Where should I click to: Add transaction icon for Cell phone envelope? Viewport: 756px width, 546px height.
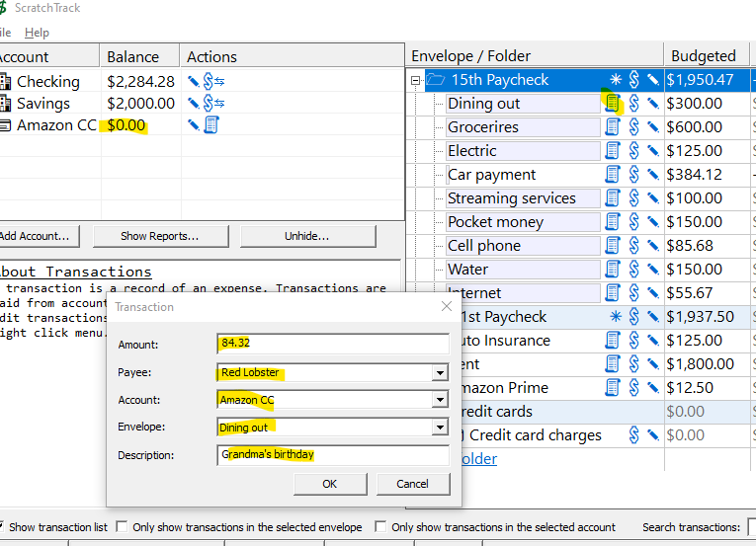point(613,245)
